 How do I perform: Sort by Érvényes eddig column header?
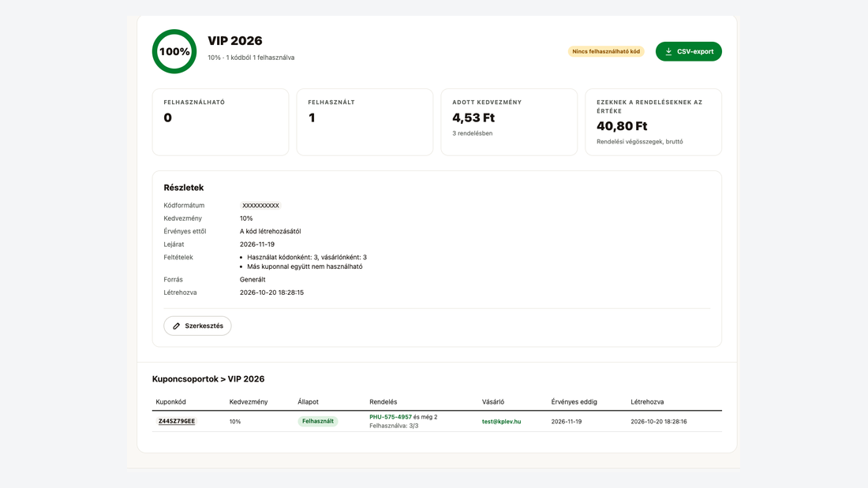pos(574,402)
